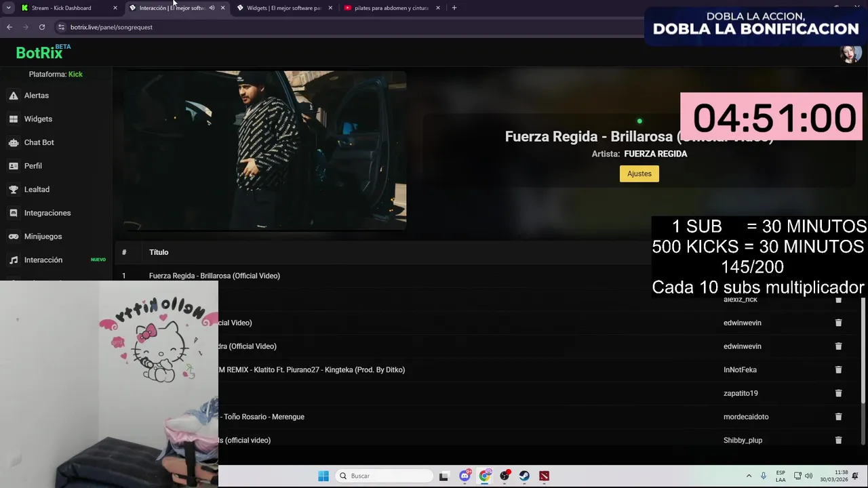Switch to the Widgets browser tab
This screenshot has width=868, height=488.
pyautogui.click(x=283, y=8)
